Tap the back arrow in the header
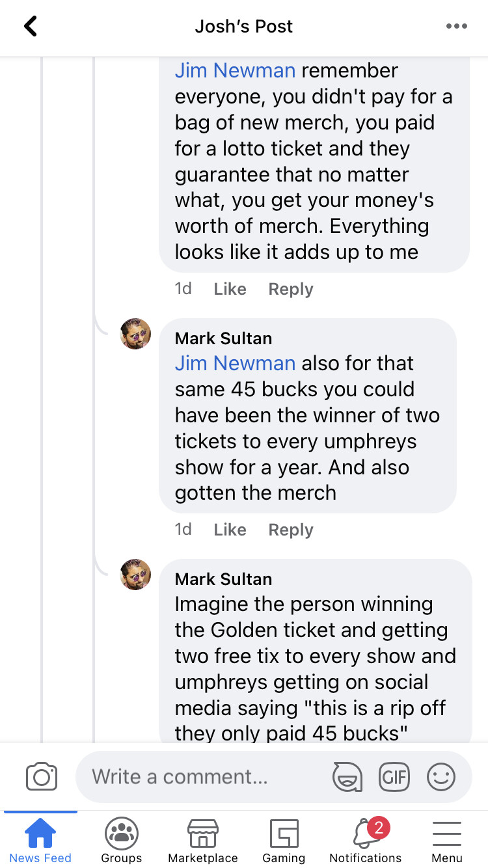This screenshot has width=488, height=868. (31, 26)
